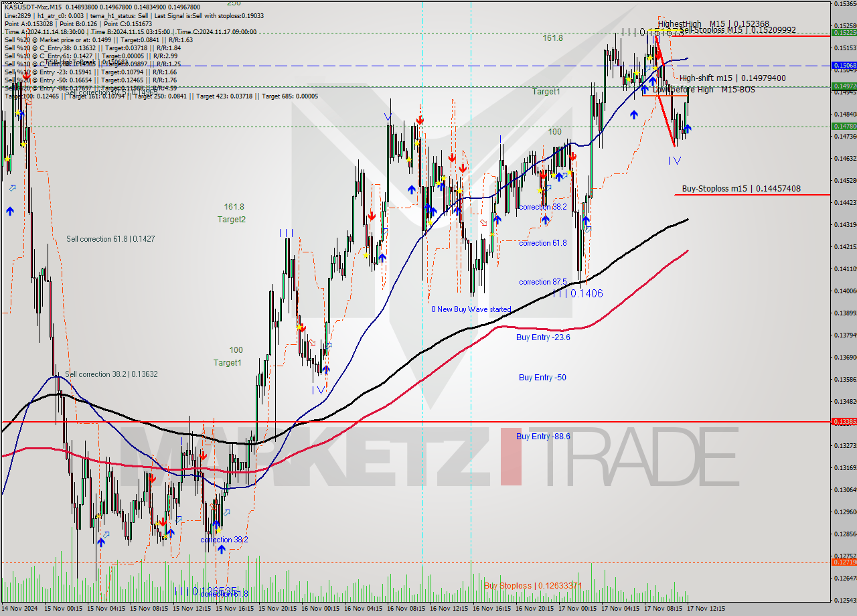This screenshot has width=857, height=616.
Task: Click the '16 Nov 16:15' time axis label
Action: pyautogui.click(x=492, y=609)
